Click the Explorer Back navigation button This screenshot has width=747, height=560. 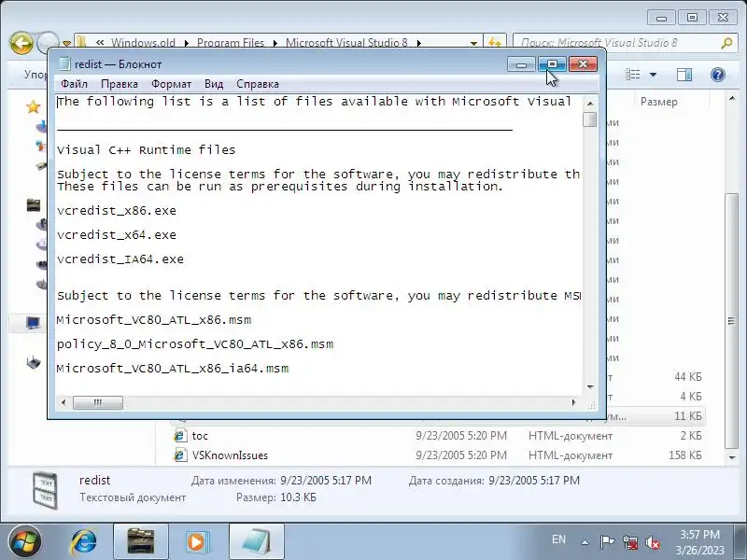pos(21,43)
